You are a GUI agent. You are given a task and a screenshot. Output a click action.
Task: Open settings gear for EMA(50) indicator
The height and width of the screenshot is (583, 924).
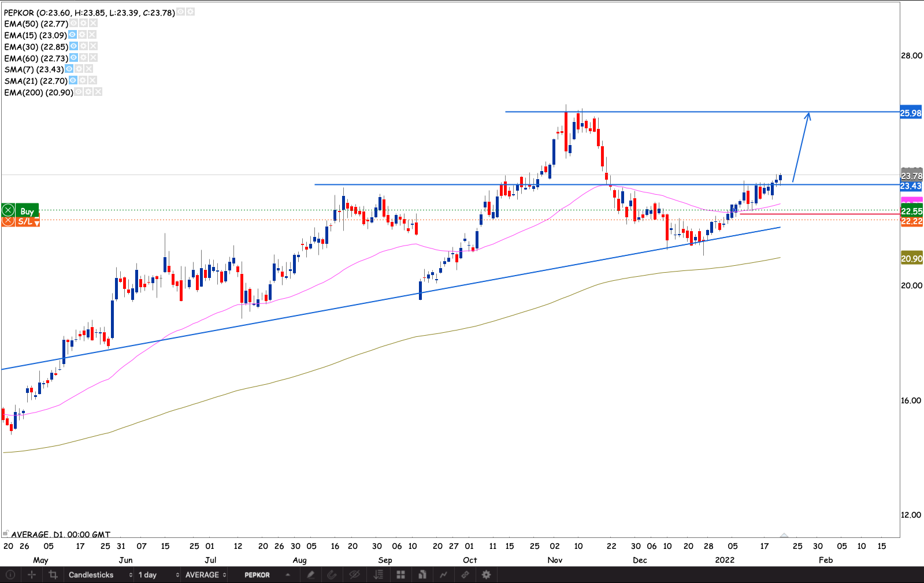click(83, 24)
